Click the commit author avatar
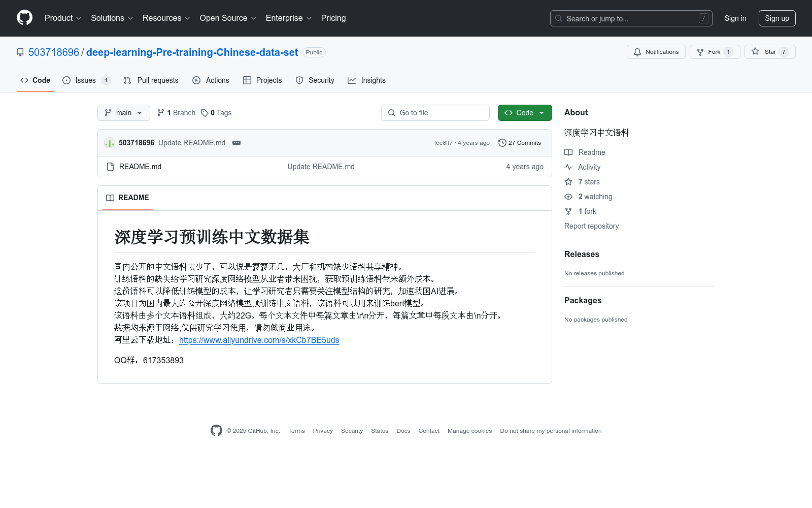The image size is (812, 508). [x=110, y=143]
